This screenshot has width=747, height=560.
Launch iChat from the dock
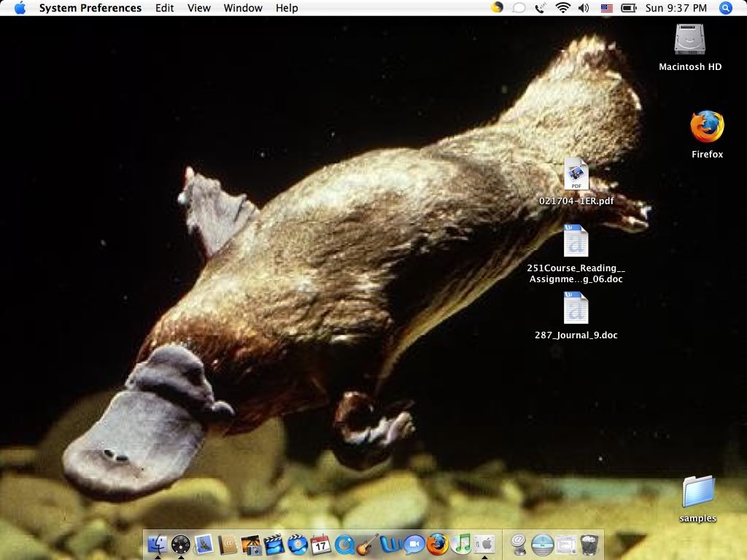pos(414,544)
